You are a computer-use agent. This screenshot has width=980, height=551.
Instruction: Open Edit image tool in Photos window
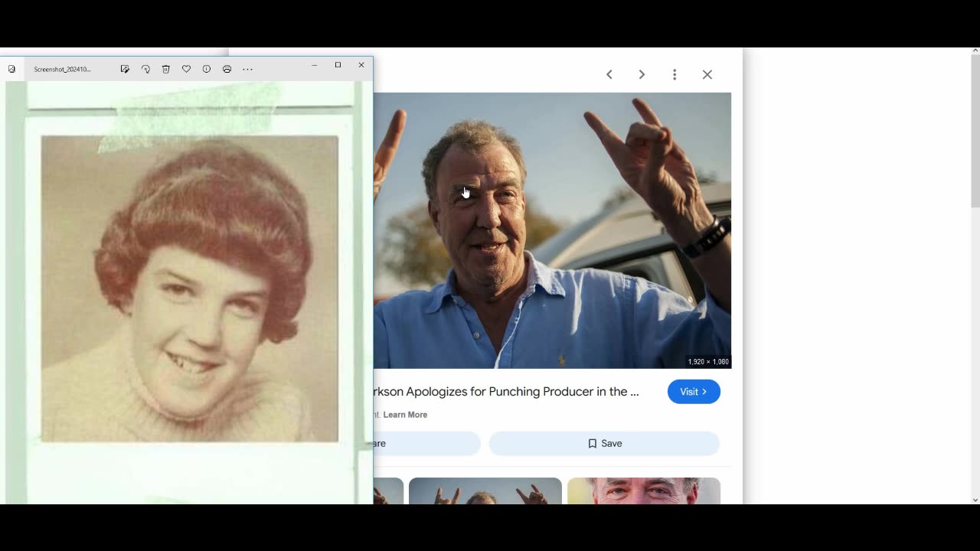(125, 69)
